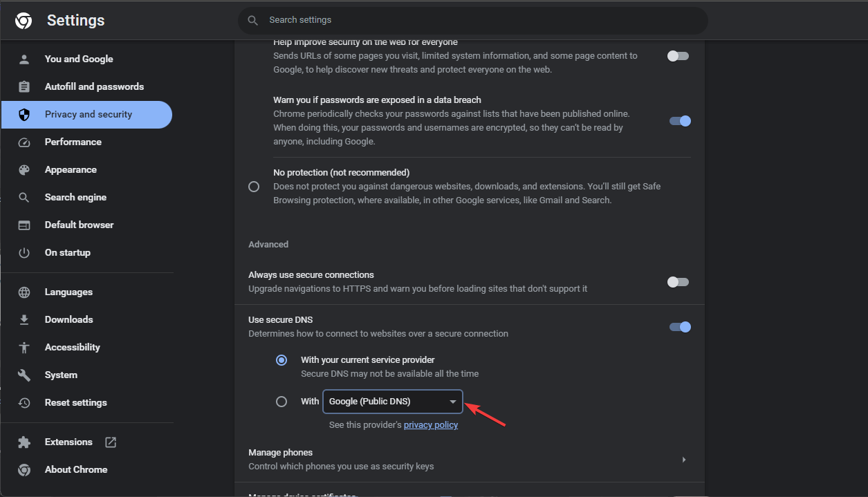Click Secure DNS may not be available text
The image size is (868, 497).
[x=389, y=374]
